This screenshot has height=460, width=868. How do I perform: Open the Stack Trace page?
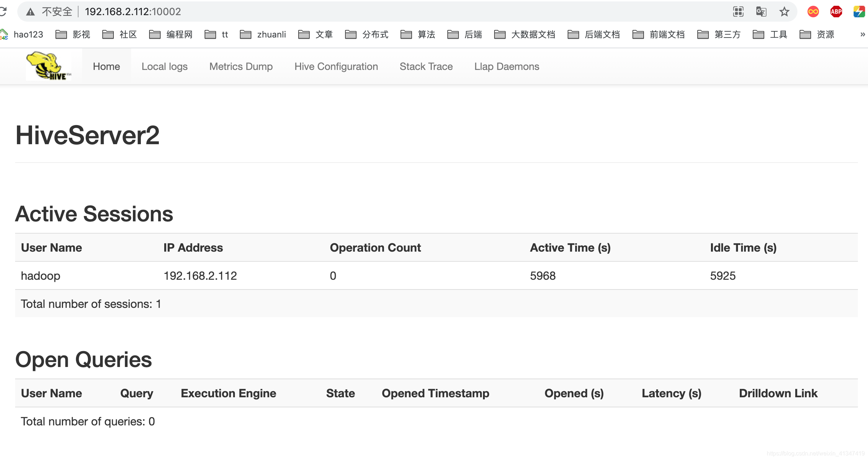pos(426,66)
